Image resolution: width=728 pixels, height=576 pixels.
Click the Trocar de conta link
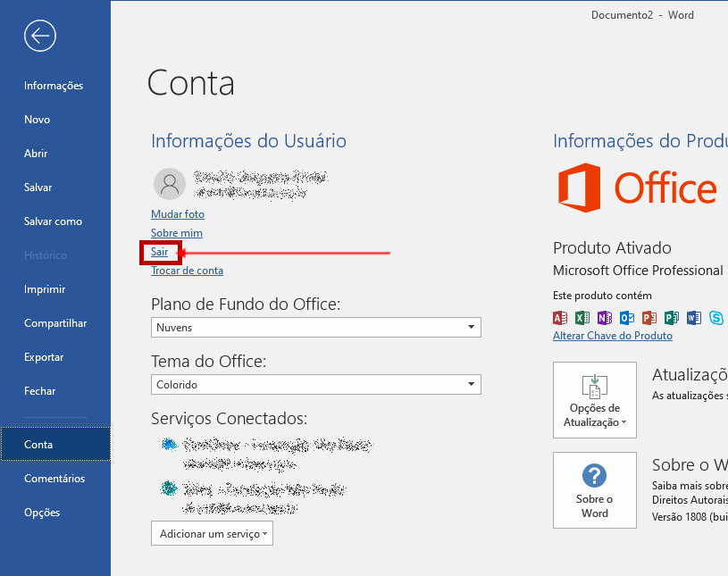coord(187,271)
